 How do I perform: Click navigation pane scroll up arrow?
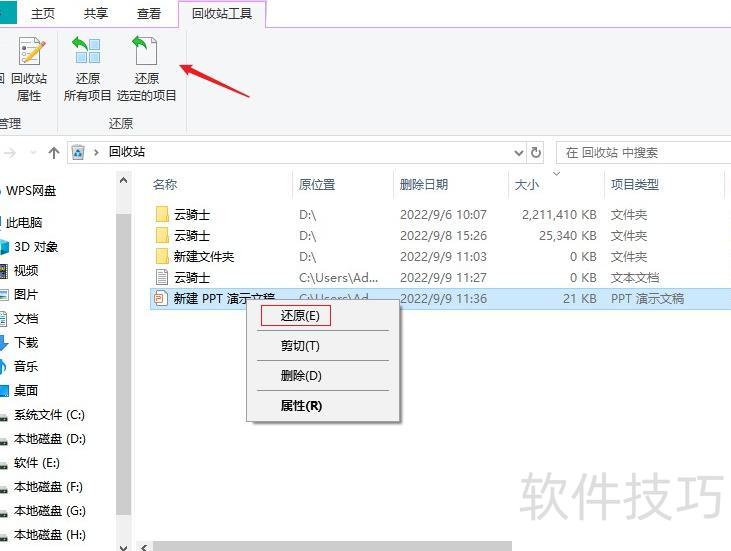(124, 180)
